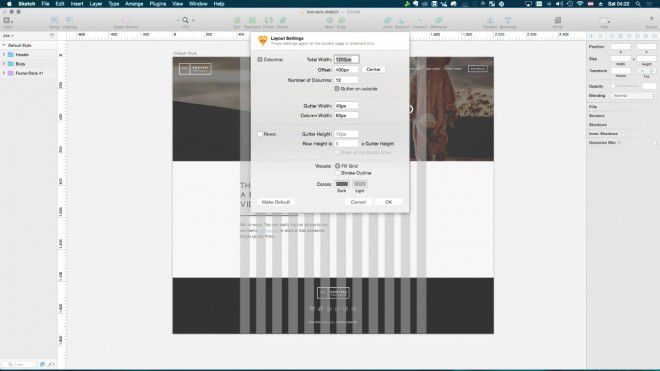Click the Export toolbar icon
This screenshot has height=371, width=660.
click(x=652, y=20)
